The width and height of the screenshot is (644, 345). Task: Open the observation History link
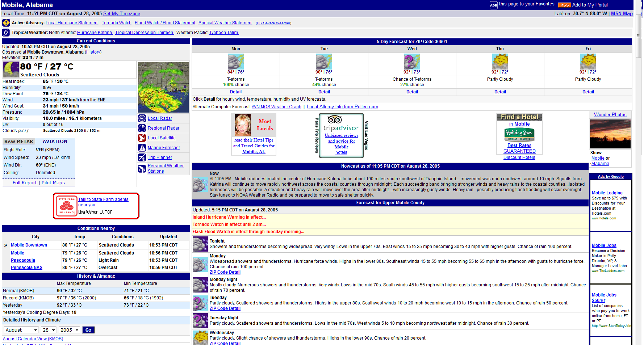(93, 52)
